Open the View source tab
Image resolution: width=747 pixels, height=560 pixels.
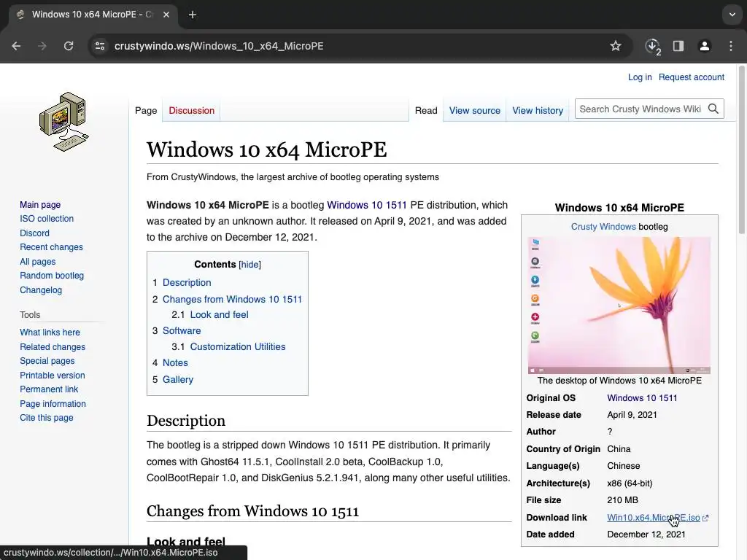(474, 111)
